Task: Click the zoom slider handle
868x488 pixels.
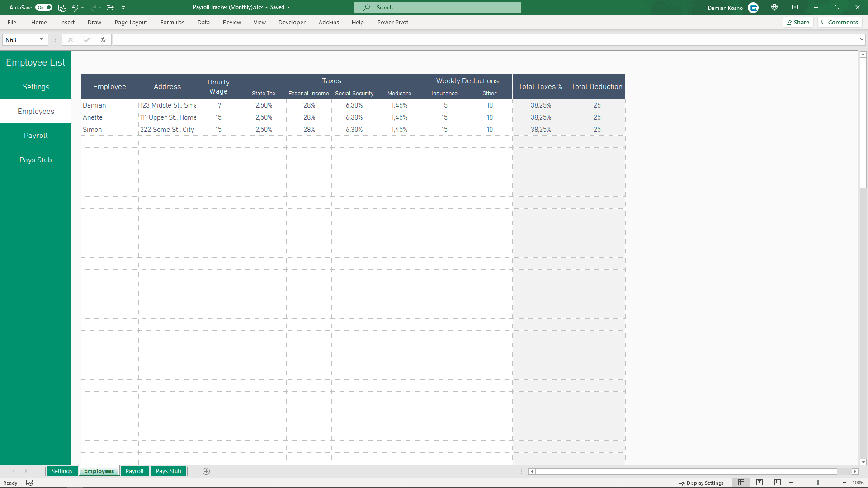Action: coord(818,483)
